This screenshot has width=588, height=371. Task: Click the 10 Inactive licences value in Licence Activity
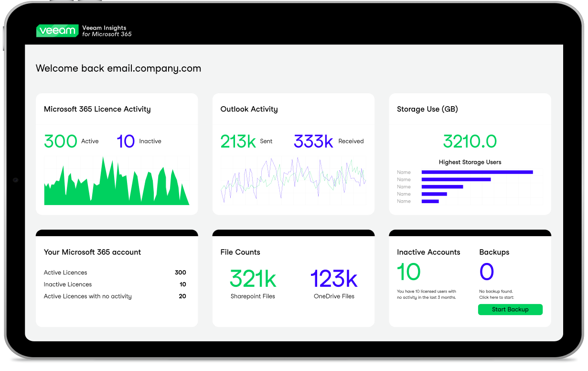pos(126,141)
